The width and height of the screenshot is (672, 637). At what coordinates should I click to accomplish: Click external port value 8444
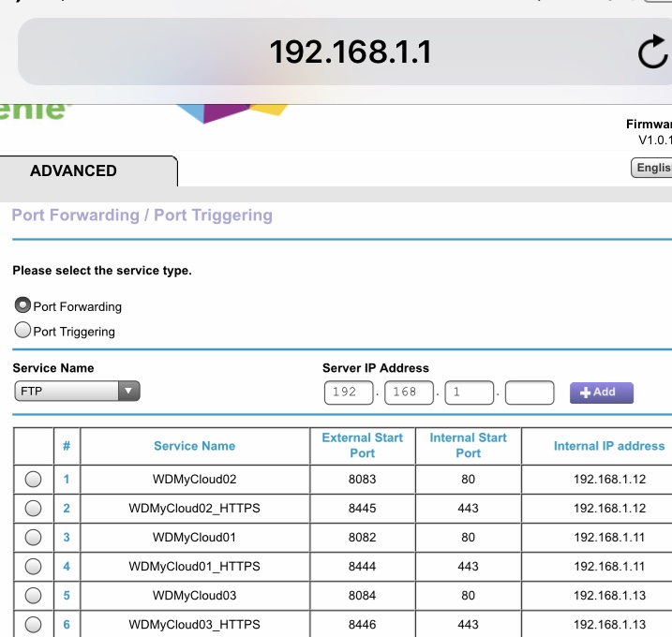click(x=362, y=567)
